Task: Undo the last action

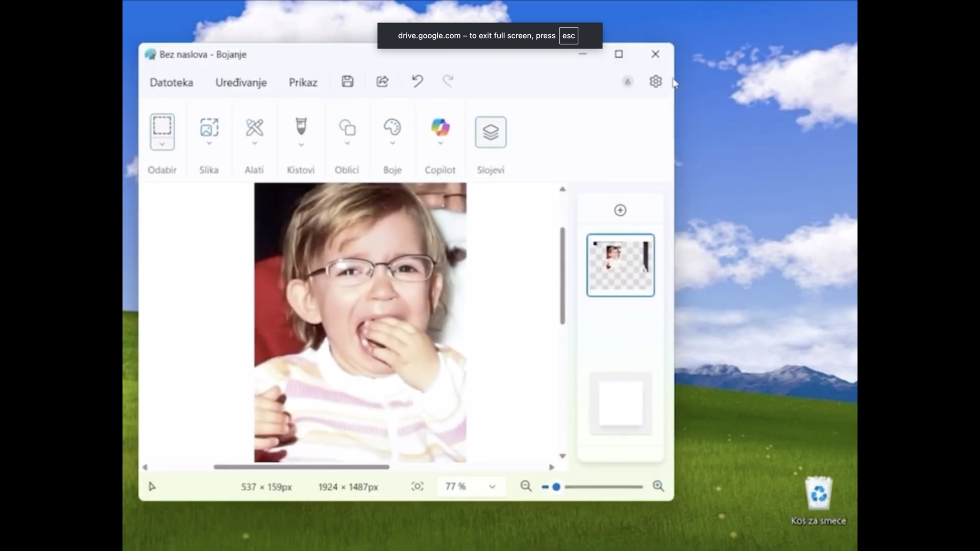Action: (x=417, y=81)
